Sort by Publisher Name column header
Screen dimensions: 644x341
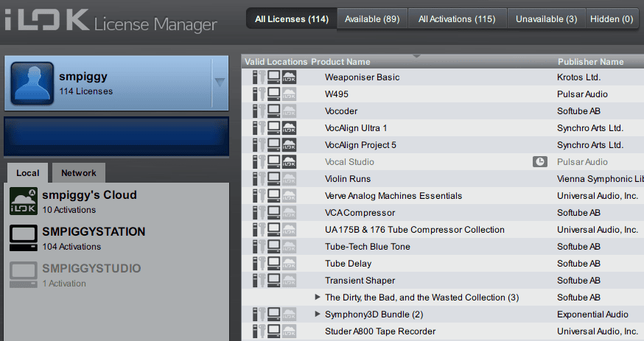[590, 62]
